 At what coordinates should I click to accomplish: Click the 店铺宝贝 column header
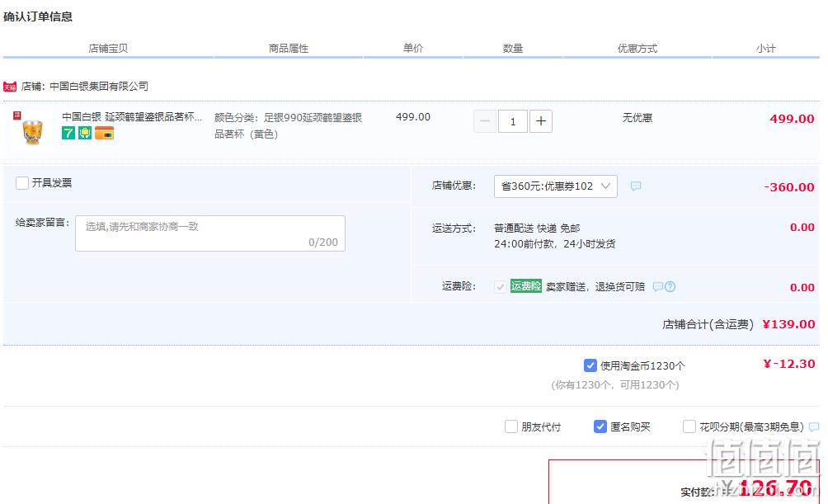pos(108,49)
